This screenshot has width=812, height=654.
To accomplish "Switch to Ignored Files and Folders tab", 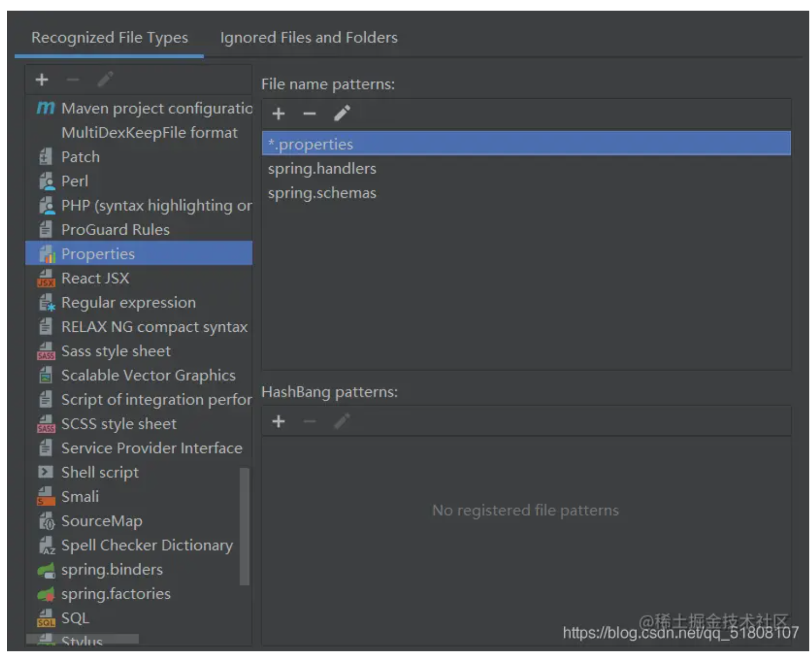I will point(308,38).
